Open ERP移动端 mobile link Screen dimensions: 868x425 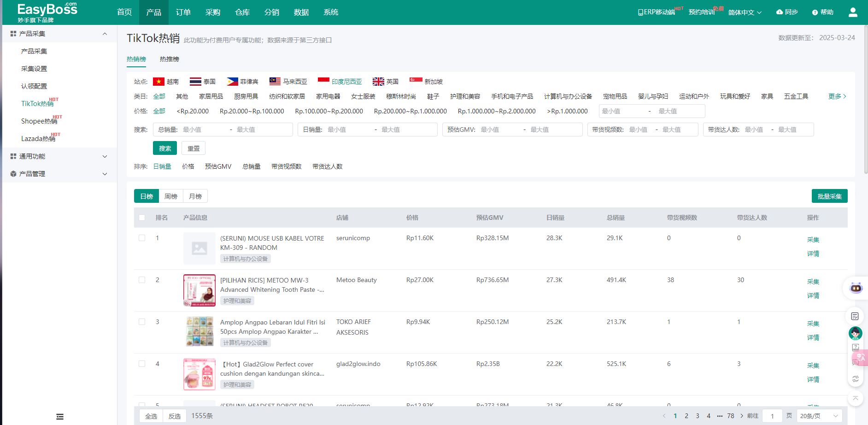657,12
